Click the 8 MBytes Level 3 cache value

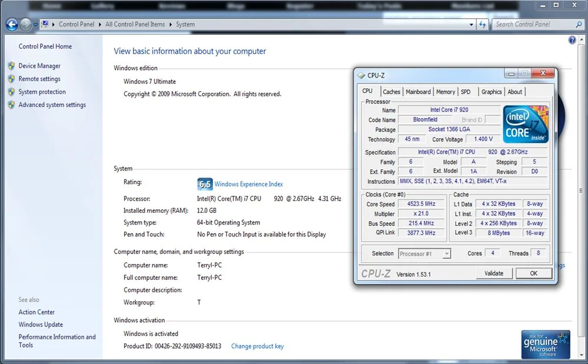(x=499, y=233)
